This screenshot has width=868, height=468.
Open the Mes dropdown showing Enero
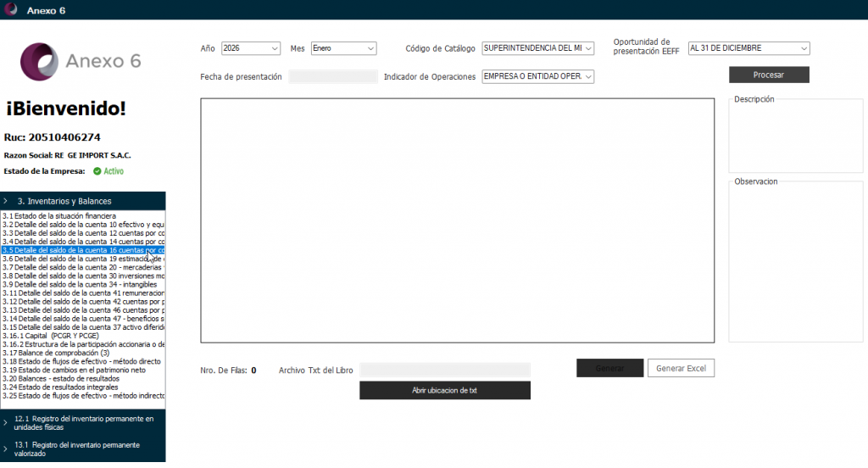click(x=344, y=48)
